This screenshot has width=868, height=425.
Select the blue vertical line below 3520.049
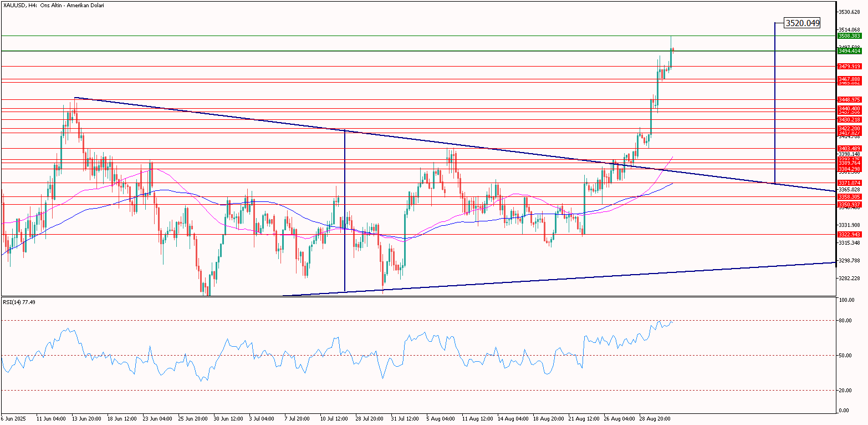[x=774, y=103]
